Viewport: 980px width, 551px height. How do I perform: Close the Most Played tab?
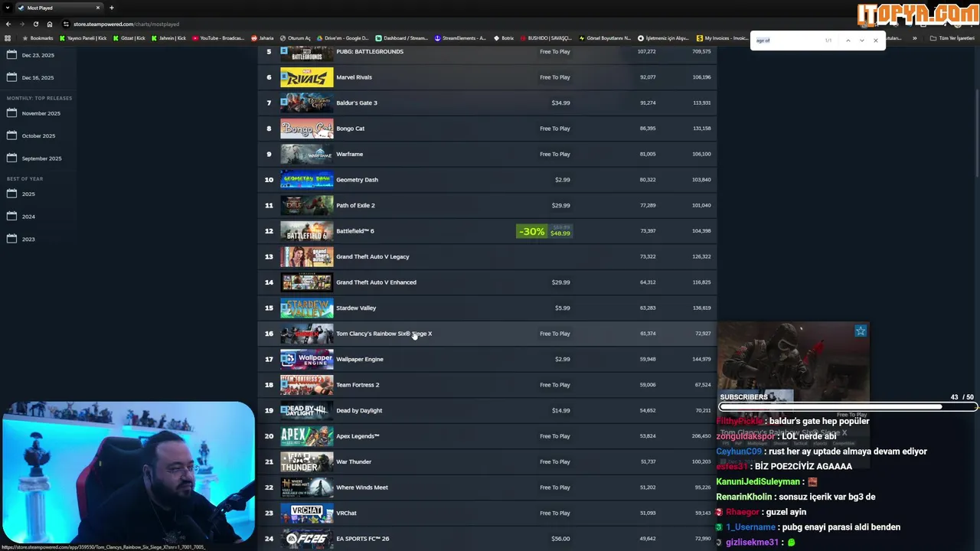[x=98, y=8]
